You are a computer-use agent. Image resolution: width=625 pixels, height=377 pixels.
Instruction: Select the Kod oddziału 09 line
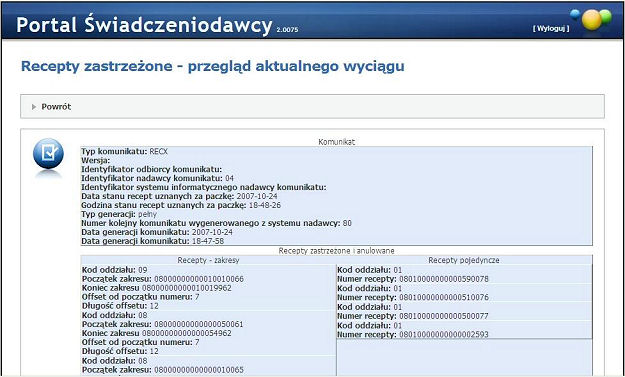pos(115,270)
